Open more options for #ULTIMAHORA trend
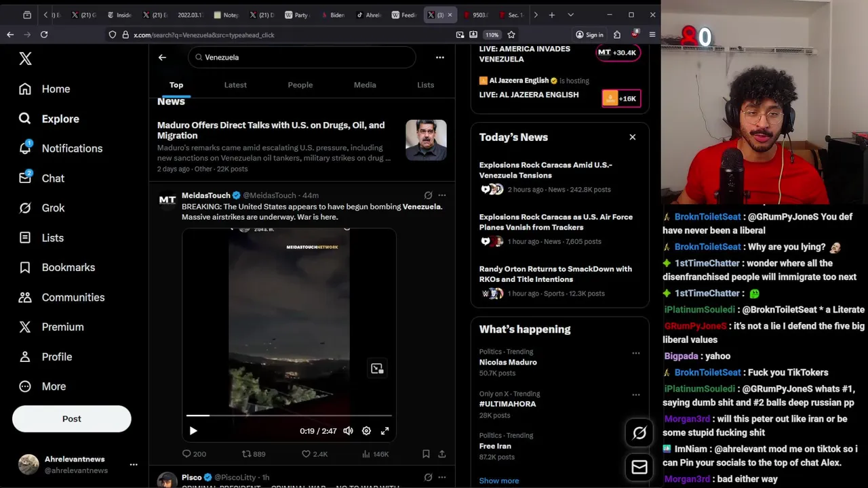The image size is (868, 488). point(635,394)
